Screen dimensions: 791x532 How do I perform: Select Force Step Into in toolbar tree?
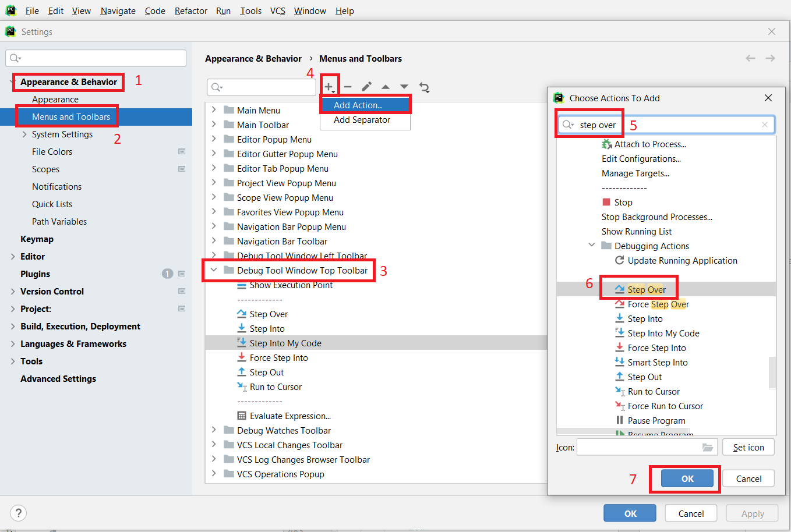(x=278, y=358)
